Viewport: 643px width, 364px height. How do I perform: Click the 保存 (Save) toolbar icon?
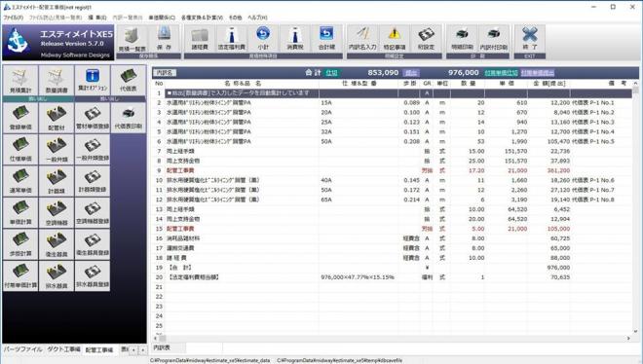[x=164, y=39]
